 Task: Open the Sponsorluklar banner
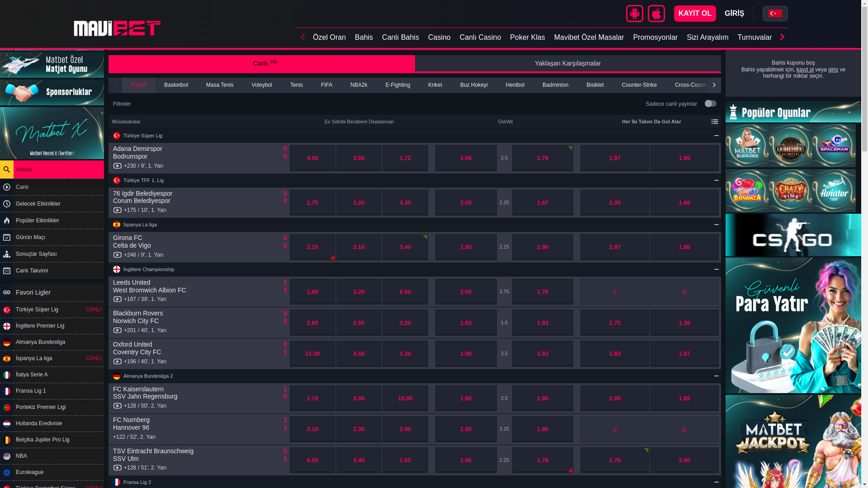point(52,92)
